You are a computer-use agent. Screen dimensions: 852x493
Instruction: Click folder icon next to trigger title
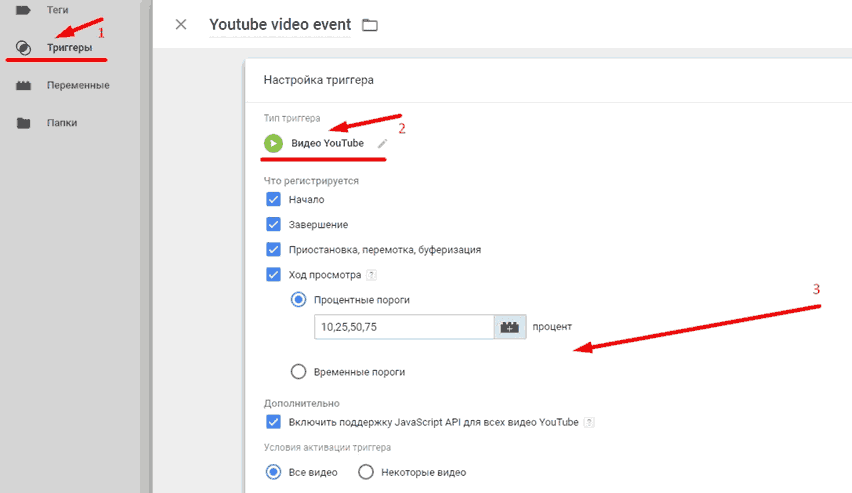click(370, 25)
